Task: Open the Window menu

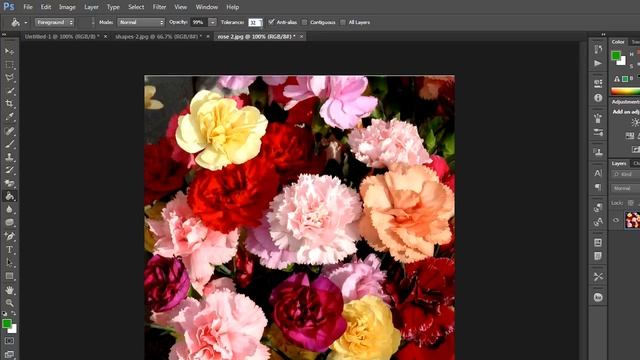Action: pos(207,7)
